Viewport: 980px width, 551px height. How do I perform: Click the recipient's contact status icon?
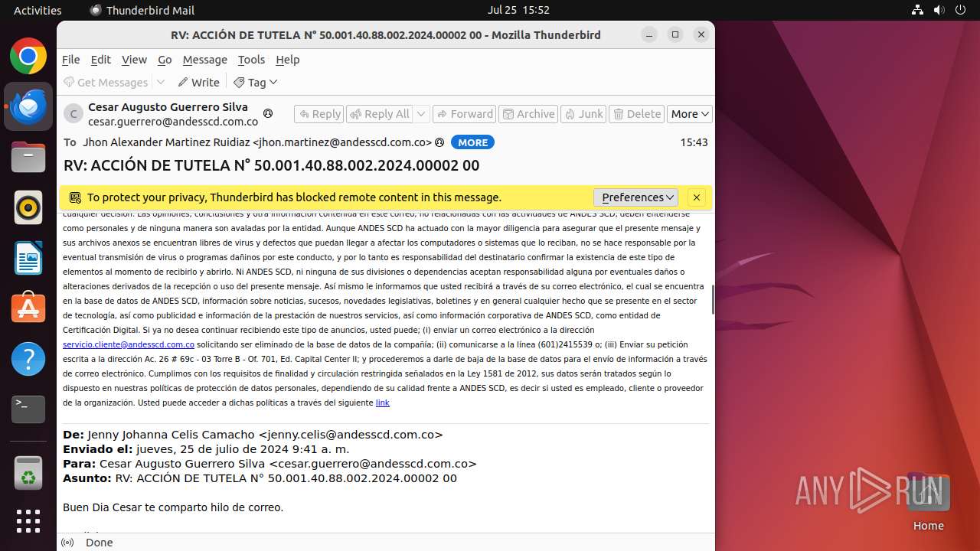click(439, 142)
